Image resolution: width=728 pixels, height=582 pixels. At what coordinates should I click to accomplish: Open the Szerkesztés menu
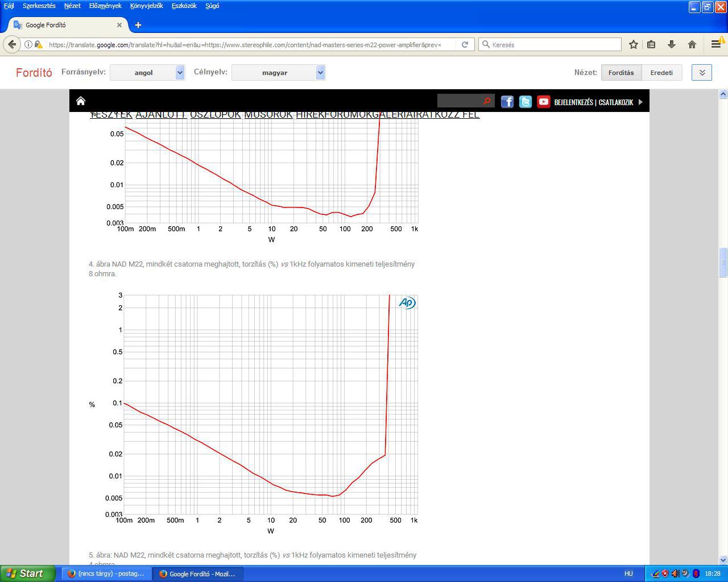[x=39, y=6]
